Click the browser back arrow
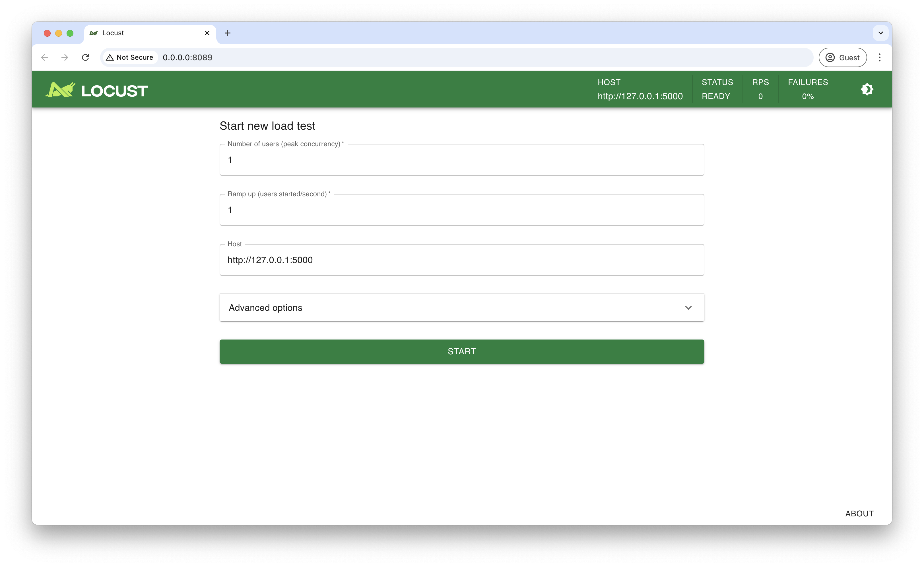 (x=44, y=57)
